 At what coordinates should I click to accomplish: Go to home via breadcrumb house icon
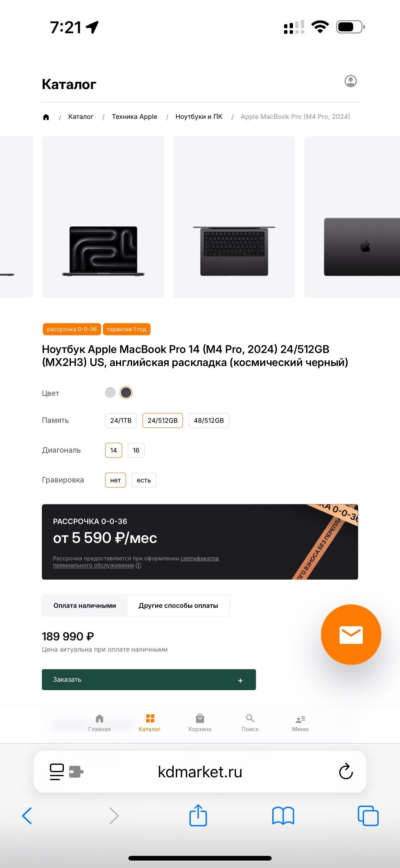pyautogui.click(x=46, y=117)
